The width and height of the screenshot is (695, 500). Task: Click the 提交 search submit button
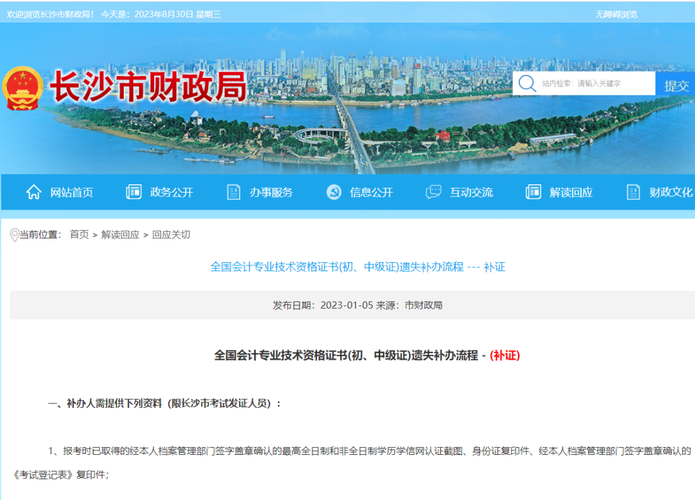[x=676, y=85]
